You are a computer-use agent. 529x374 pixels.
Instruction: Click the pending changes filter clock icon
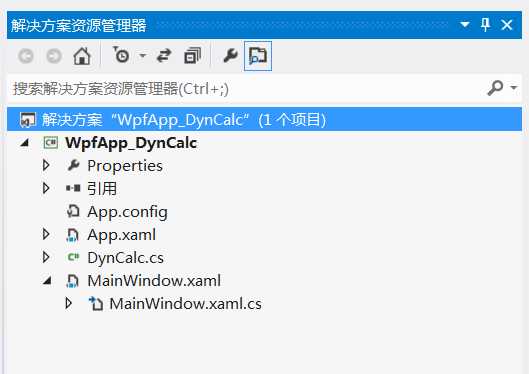121,55
